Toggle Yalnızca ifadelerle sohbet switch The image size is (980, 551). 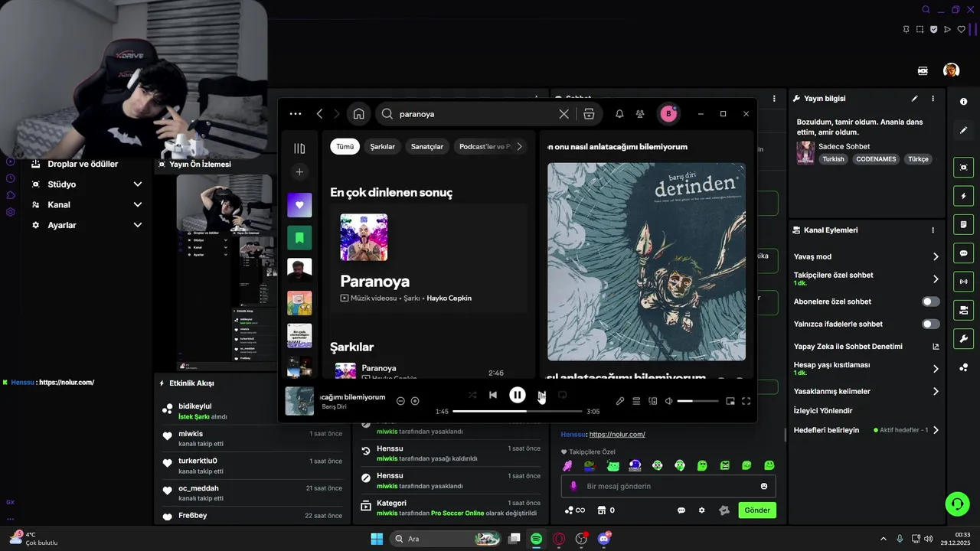931,324
